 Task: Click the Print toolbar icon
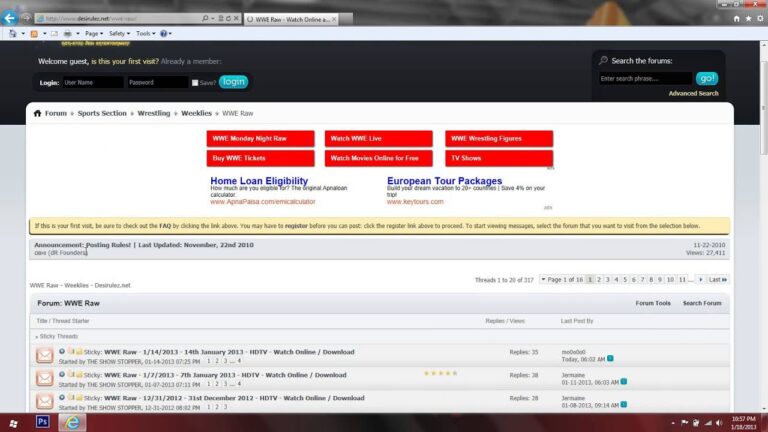click(x=68, y=33)
